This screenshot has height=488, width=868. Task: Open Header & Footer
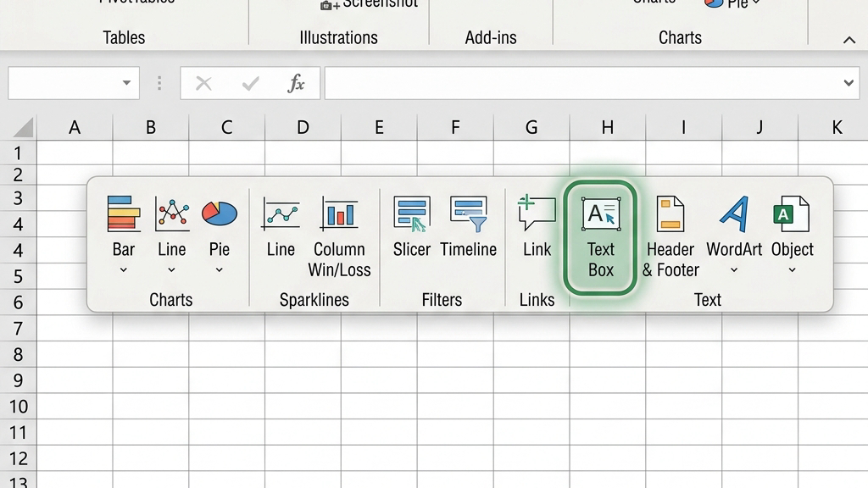tap(670, 214)
